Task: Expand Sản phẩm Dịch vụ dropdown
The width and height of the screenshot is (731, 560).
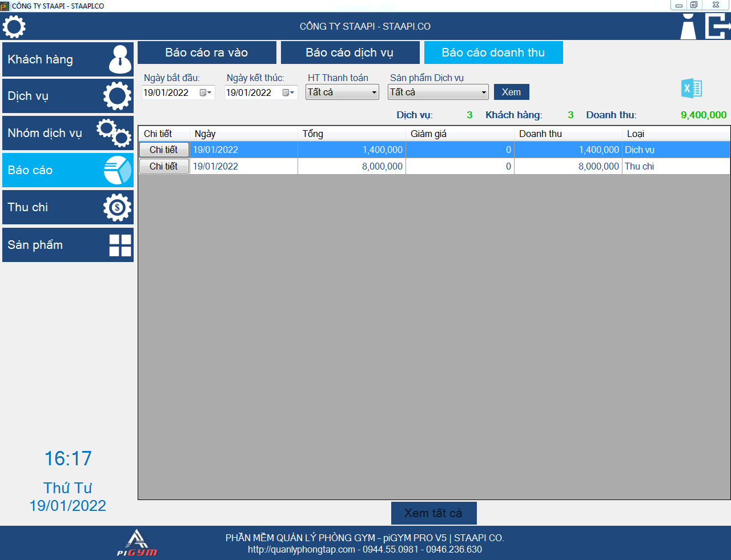Action: pyautogui.click(x=483, y=92)
